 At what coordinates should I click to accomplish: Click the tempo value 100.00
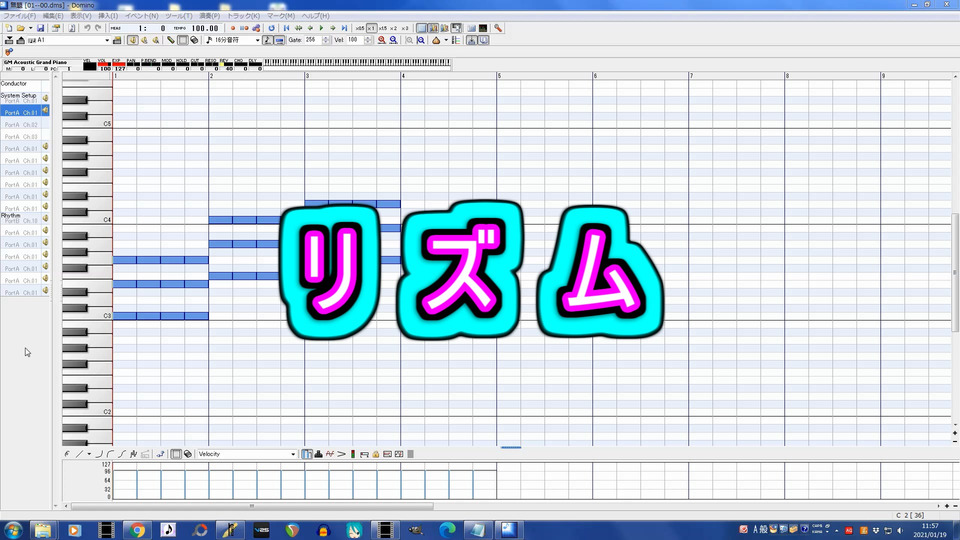coord(204,28)
